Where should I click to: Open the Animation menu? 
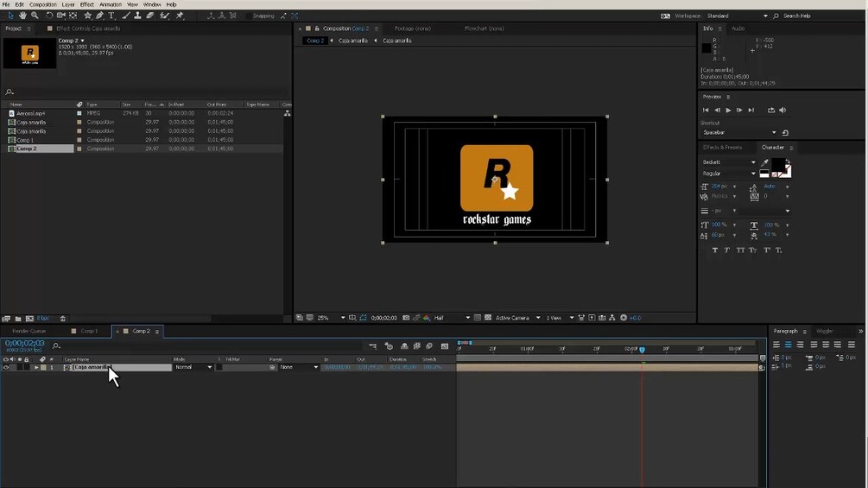point(111,4)
